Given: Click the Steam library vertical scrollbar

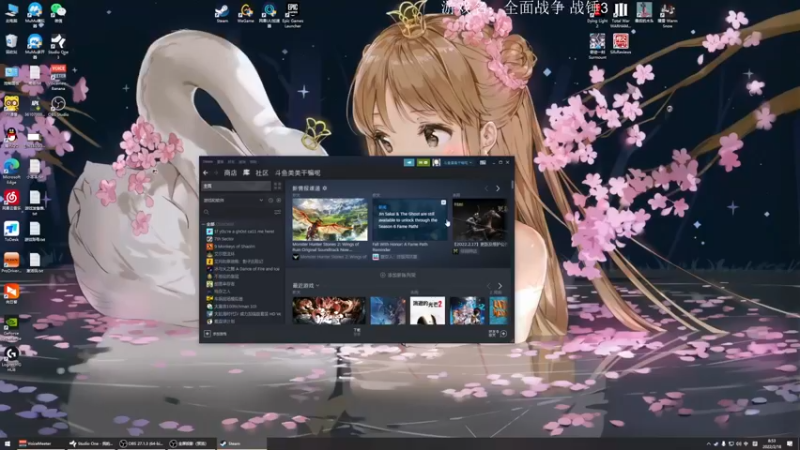Looking at the screenshot, I should pos(512,186).
